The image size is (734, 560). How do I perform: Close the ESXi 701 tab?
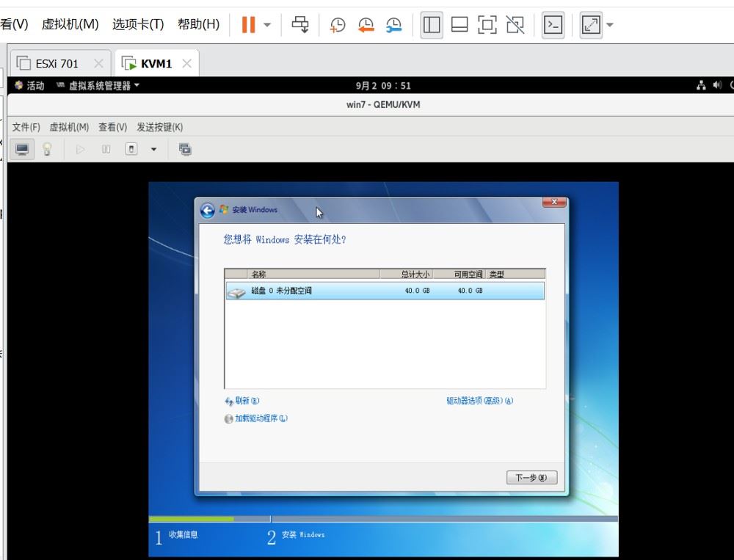click(98, 63)
